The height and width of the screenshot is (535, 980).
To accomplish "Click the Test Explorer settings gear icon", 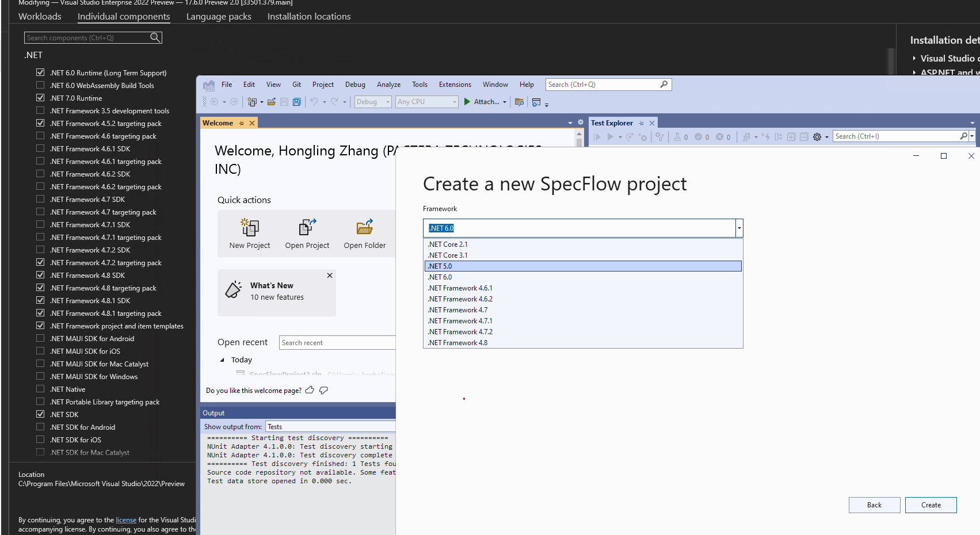I will pos(817,137).
